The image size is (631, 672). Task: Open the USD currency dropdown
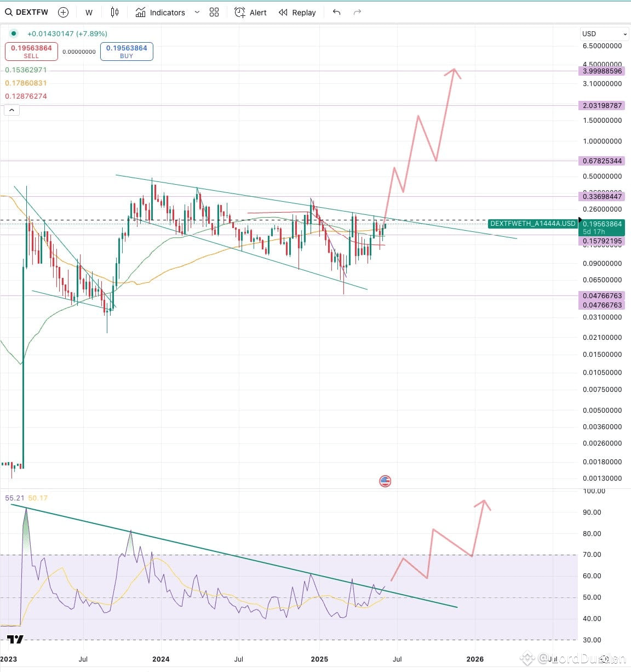pos(605,33)
